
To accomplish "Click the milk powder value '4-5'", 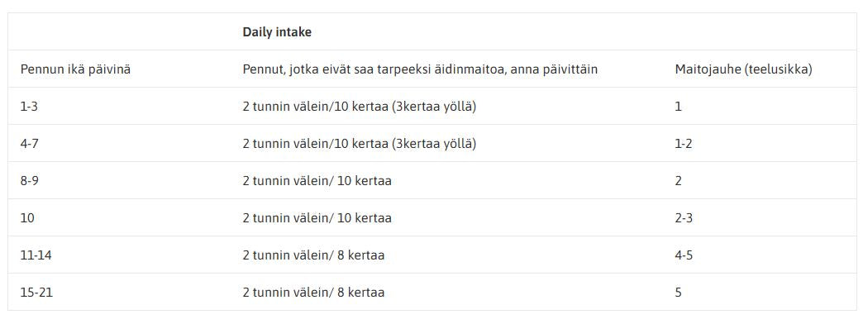I will (684, 255).
